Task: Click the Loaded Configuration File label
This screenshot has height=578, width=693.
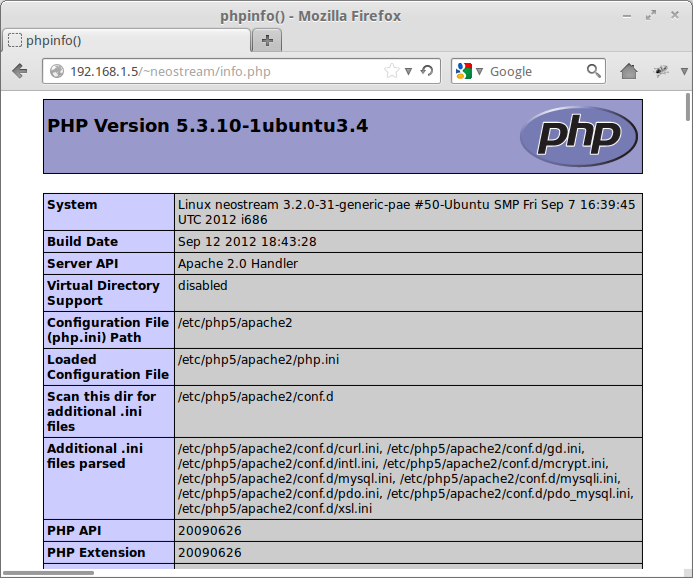Action: click(x=108, y=367)
